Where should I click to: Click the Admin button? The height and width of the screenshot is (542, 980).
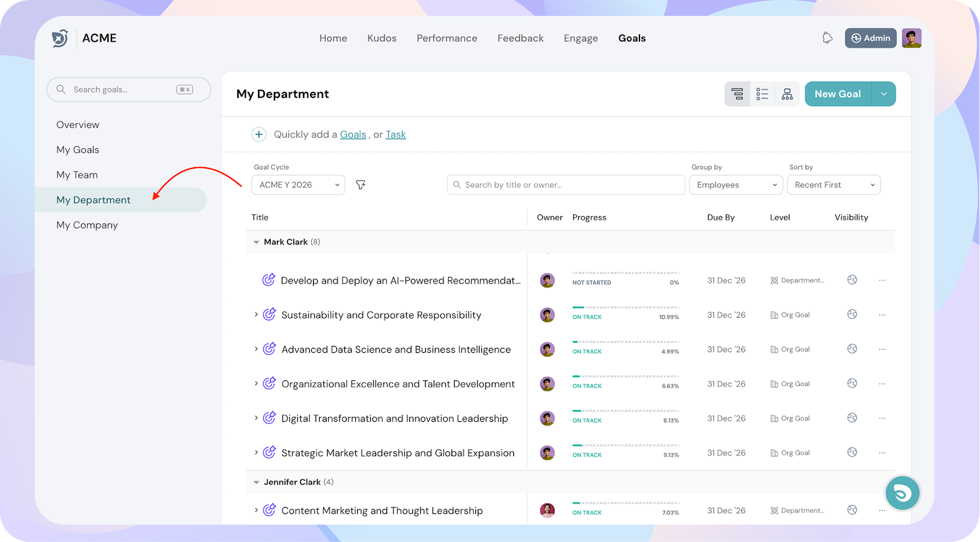(x=870, y=38)
